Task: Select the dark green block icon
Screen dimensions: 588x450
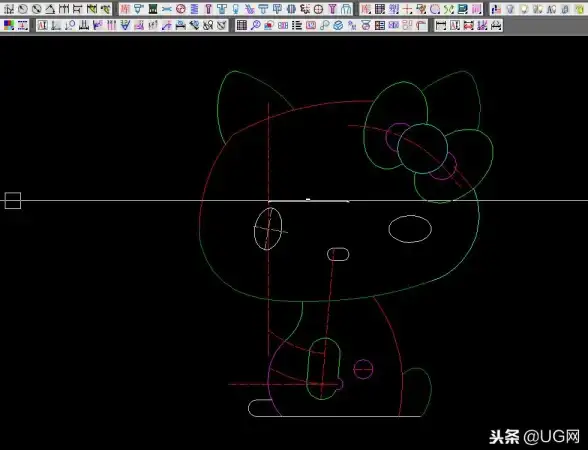Action: click(153, 9)
